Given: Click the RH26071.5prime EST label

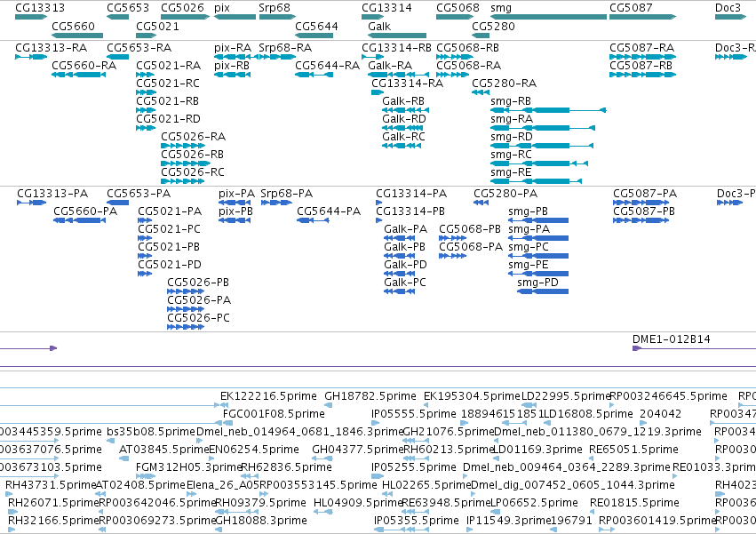Looking at the screenshot, I should point(53,503).
